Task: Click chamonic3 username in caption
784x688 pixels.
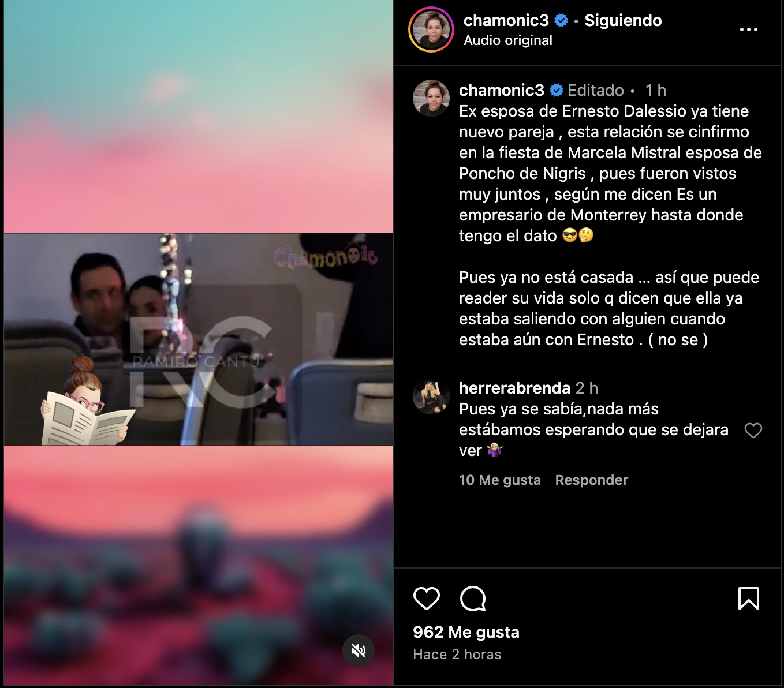Action: pyautogui.click(x=502, y=90)
